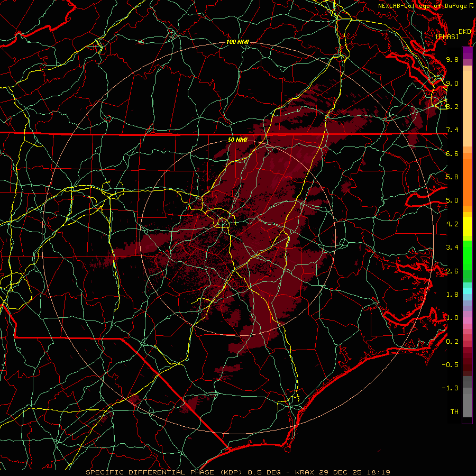Click the 4.2 scale value
476x476 pixels.
(x=452, y=224)
